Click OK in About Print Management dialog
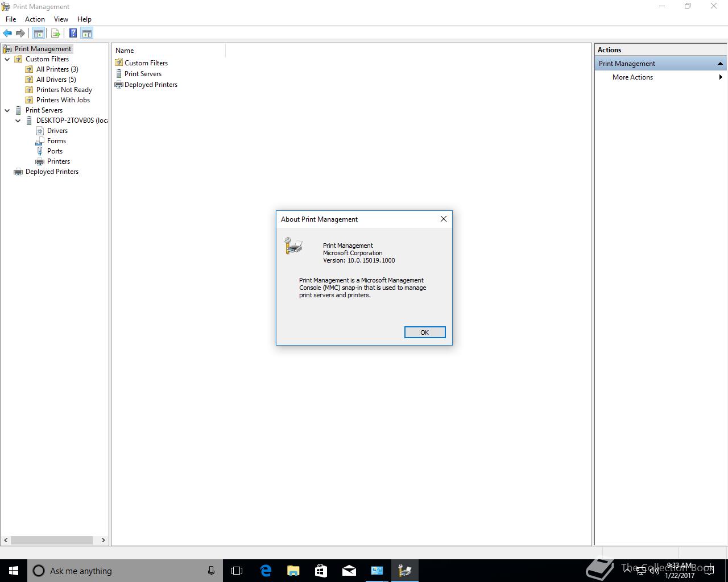The image size is (728, 582). (x=424, y=332)
